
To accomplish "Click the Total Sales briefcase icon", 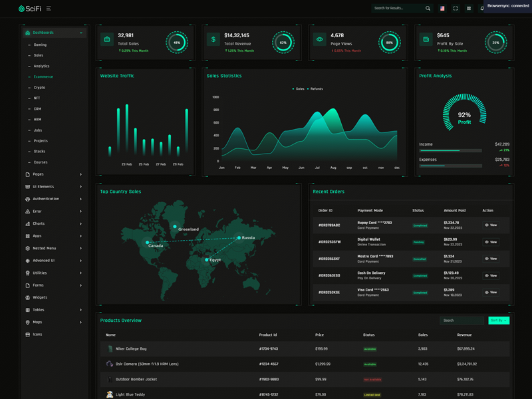I will click(107, 40).
